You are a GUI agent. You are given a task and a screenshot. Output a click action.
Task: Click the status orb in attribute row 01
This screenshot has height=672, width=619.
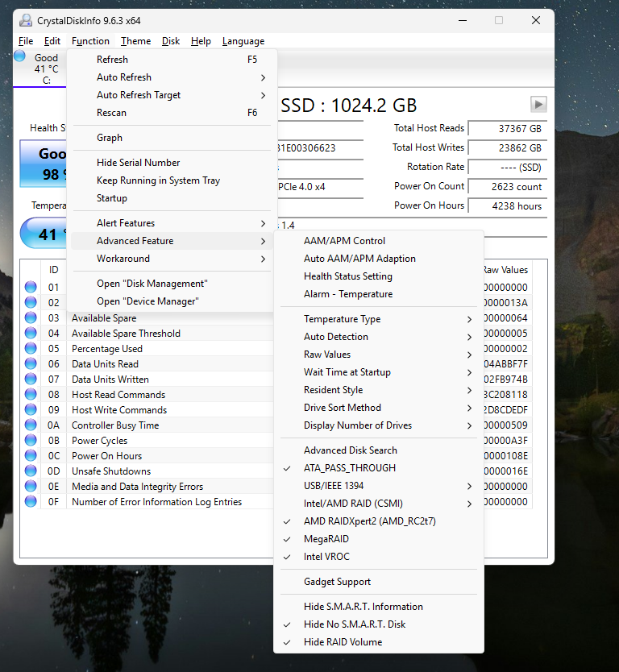pos(31,288)
